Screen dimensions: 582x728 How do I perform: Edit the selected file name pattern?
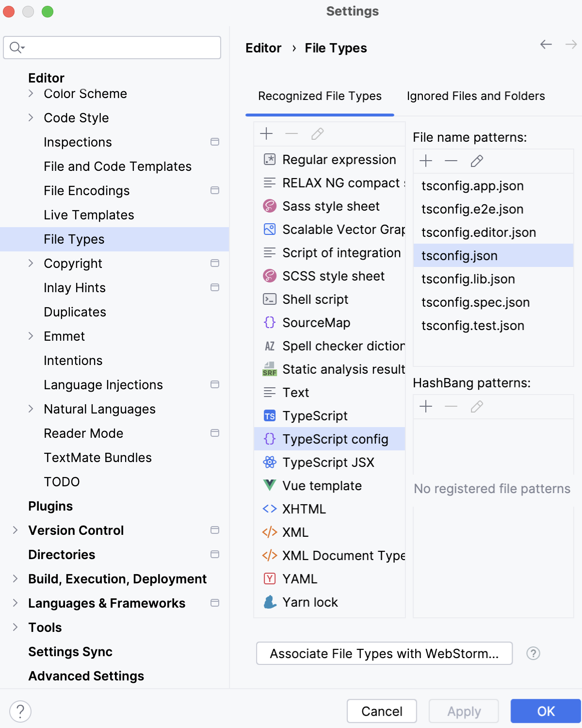pos(477,161)
